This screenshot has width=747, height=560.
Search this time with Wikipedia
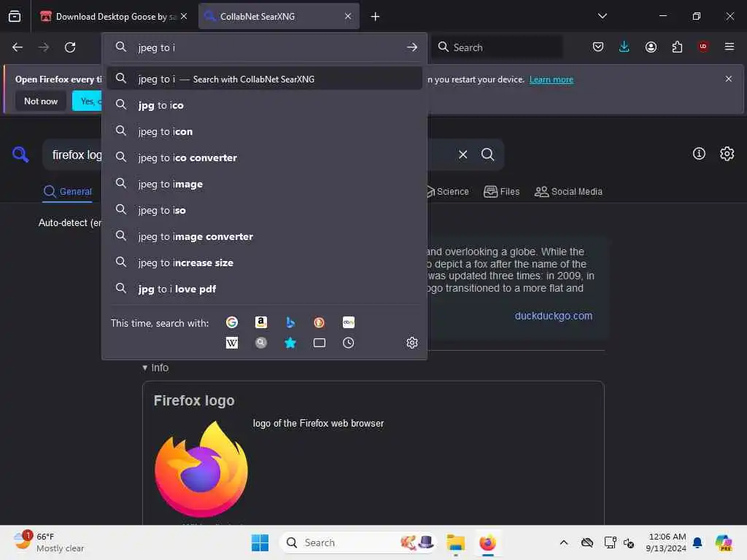pos(231,343)
